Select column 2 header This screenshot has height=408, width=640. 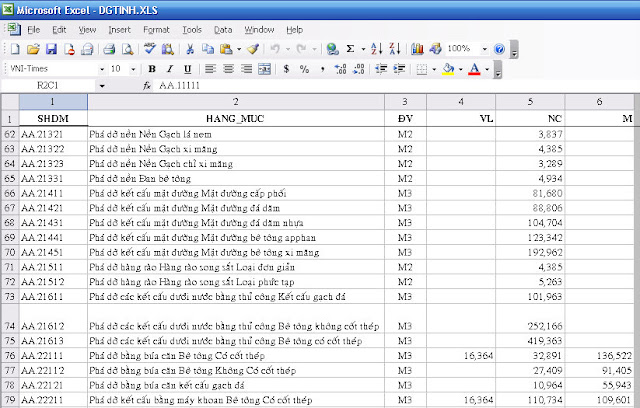pos(236,102)
